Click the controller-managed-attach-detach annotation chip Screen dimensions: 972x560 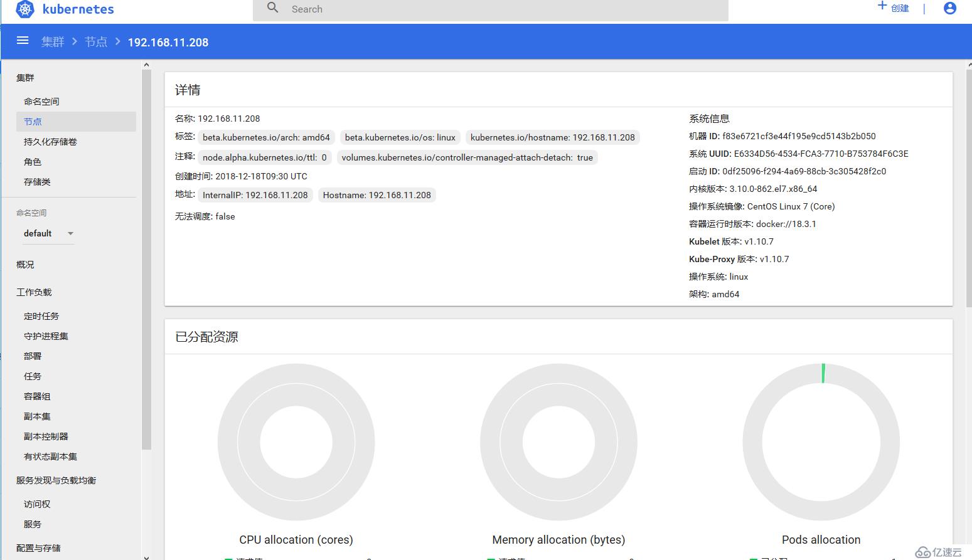[x=467, y=157]
